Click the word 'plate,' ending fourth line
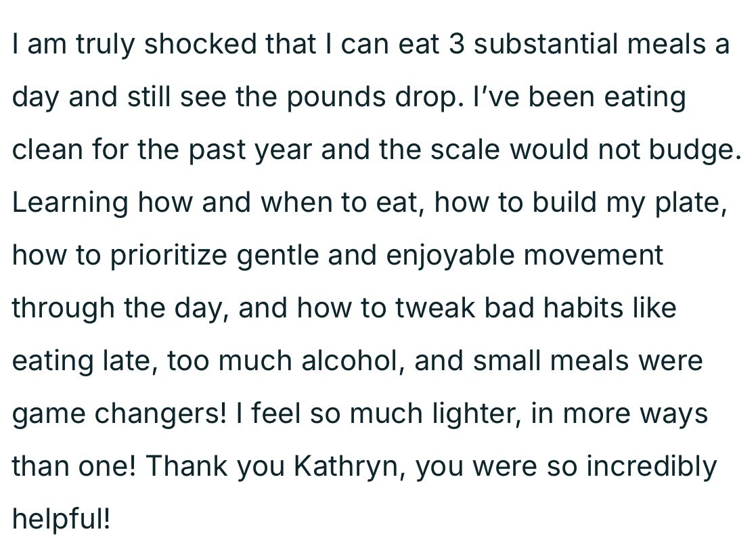756x538 pixels. [x=690, y=203]
